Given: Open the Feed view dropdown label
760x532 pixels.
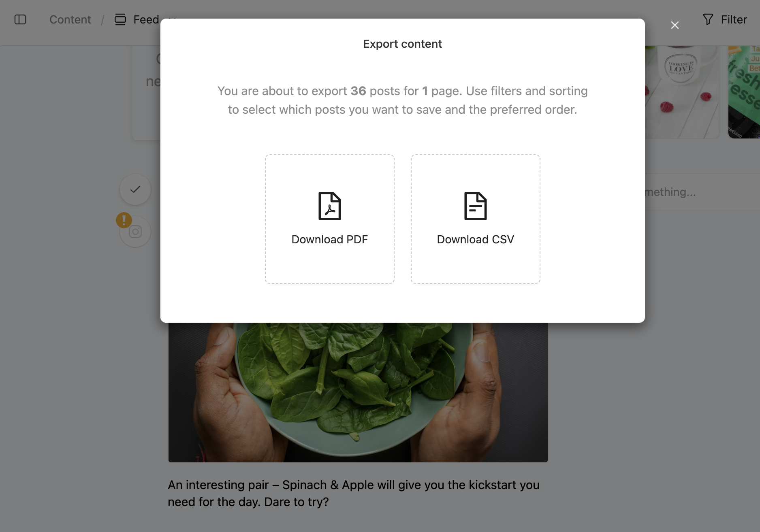Looking at the screenshot, I should [x=146, y=19].
